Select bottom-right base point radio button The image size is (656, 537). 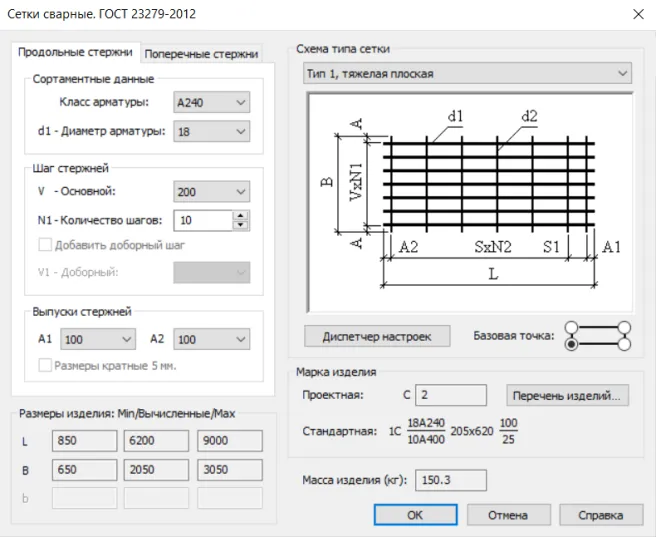coord(625,344)
